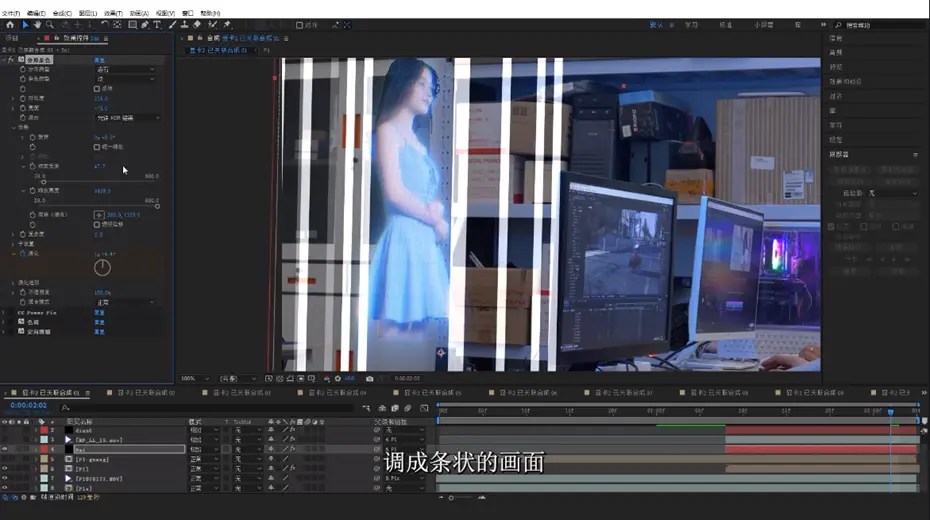Expand the 字符 panel on the right
The height and width of the screenshot is (520, 930).
point(836,125)
